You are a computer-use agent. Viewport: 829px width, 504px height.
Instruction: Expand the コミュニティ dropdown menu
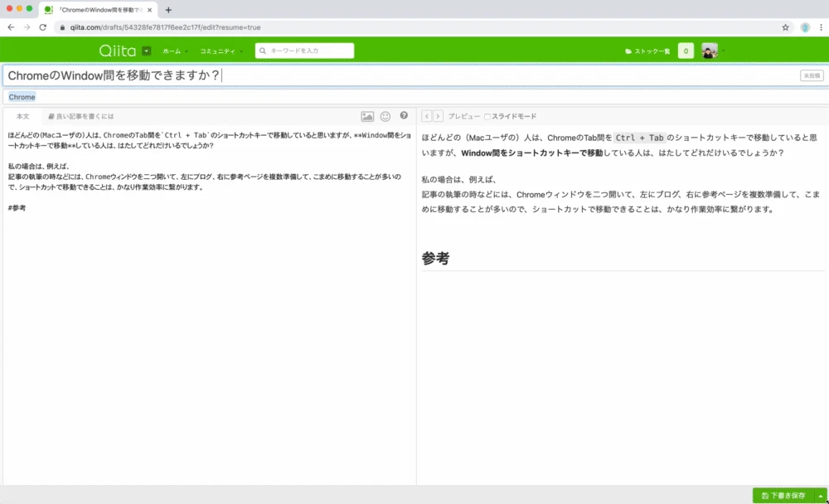click(221, 51)
